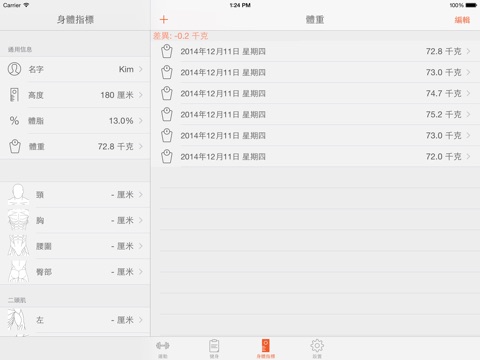
Task: Select the 臀部 label
Action: point(44,272)
